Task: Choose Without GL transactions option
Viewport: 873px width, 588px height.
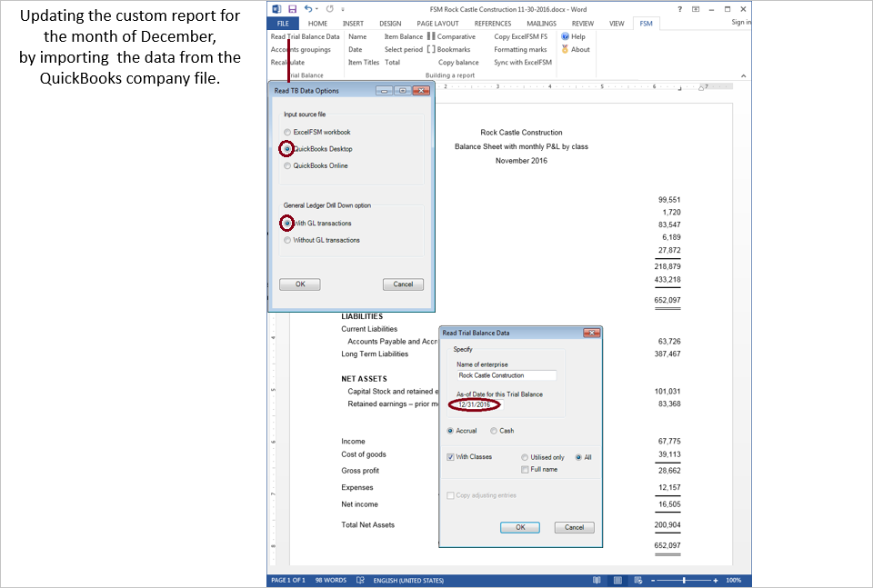Action: (x=287, y=240)
